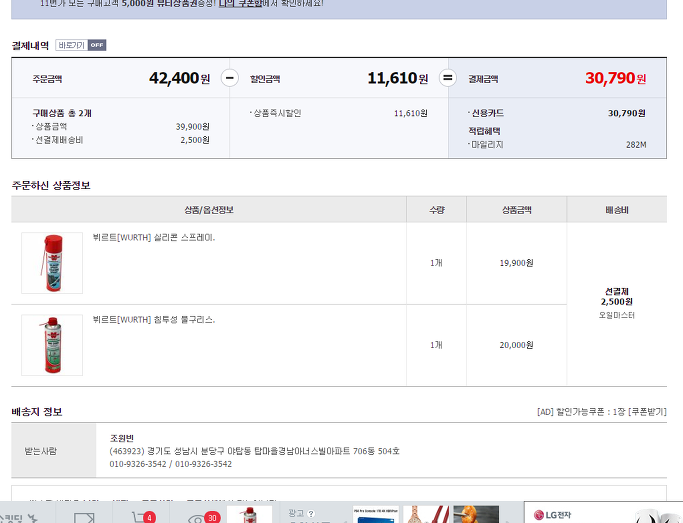This screenshot has height=523, width=683.
Task: Click the equals circle icon before 결제금액
Action: 447,78
